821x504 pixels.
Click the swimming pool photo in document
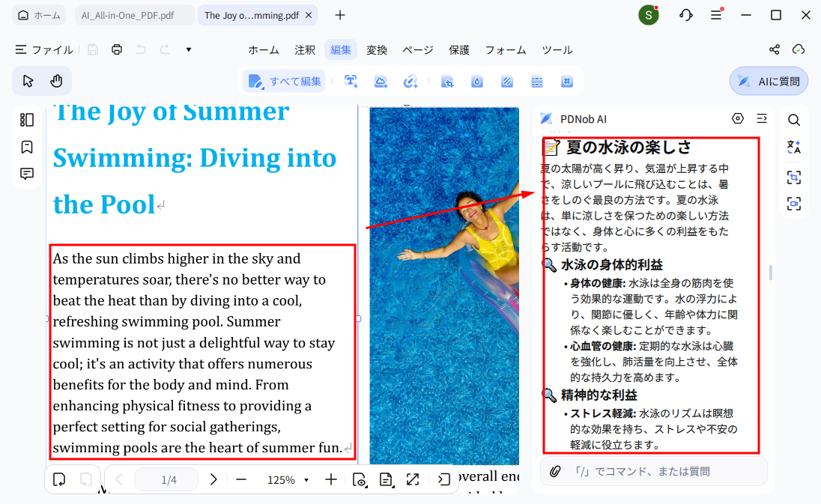click(x=444, y=285)
